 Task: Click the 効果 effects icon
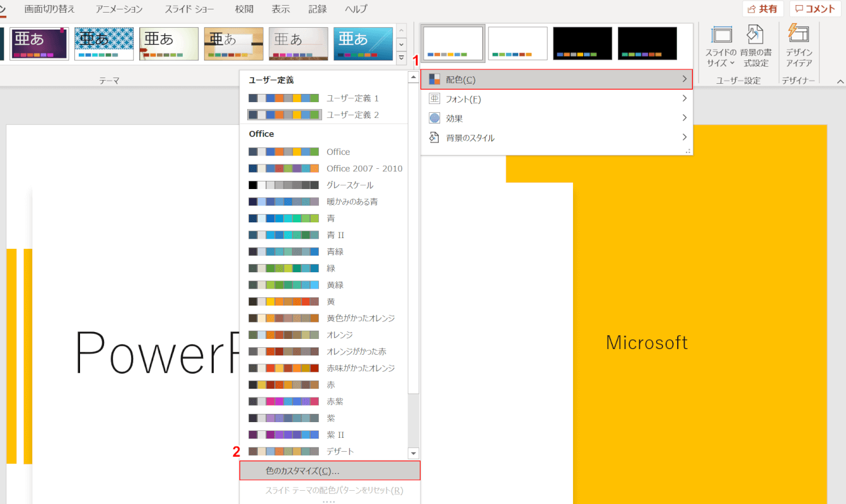434,118
